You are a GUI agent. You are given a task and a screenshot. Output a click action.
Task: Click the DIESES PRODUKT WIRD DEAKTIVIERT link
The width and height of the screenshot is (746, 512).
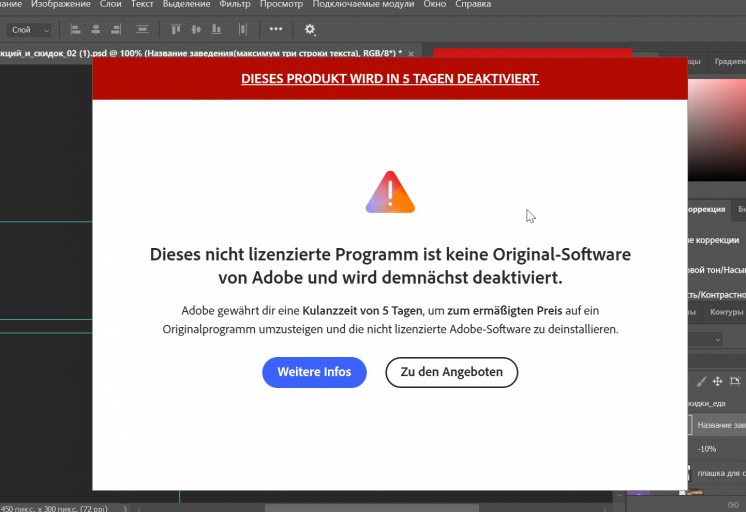coord(390,79)
